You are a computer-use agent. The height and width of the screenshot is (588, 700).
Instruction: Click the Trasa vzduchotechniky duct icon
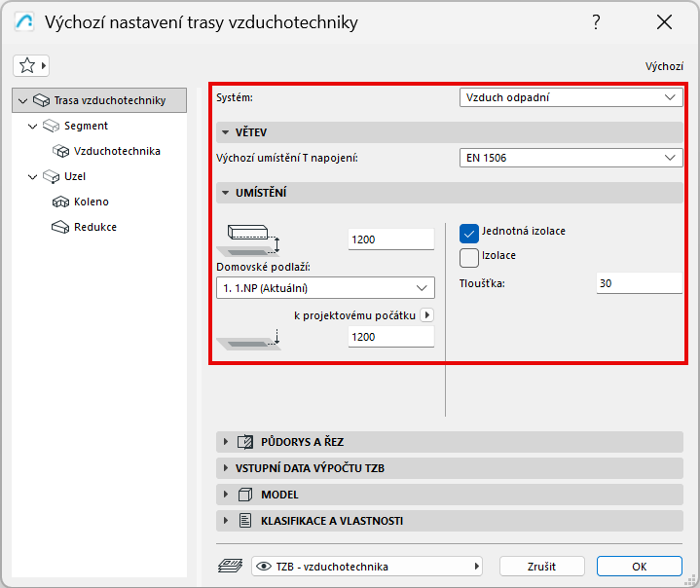tap(42, 100)
